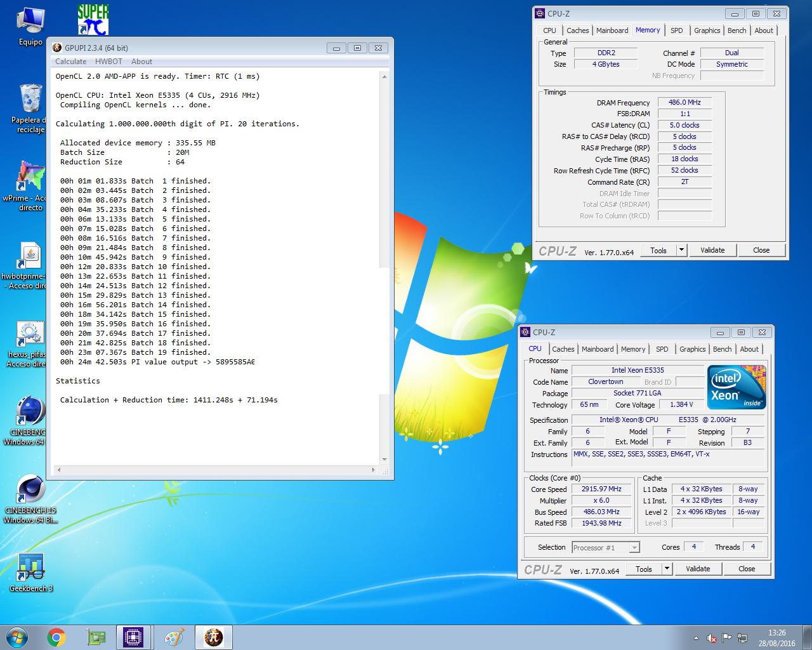
Task: Select the Super Pi desktop shortcut
Action: 93,19
